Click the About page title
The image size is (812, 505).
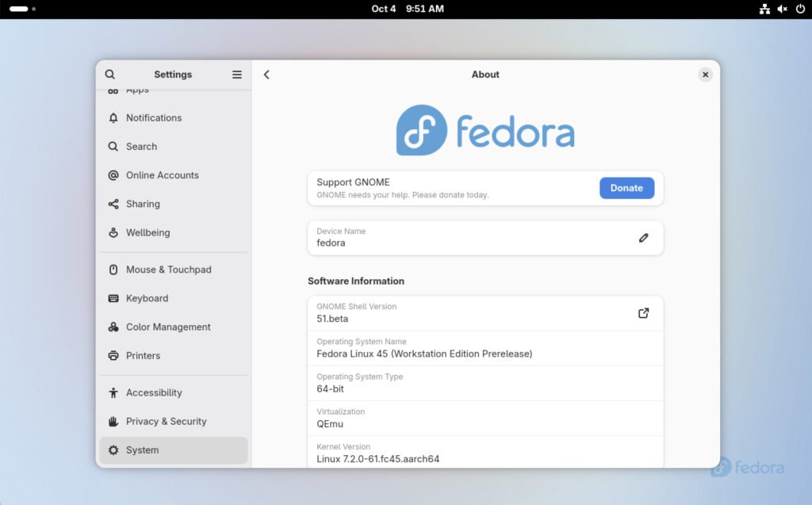[485, 75]
